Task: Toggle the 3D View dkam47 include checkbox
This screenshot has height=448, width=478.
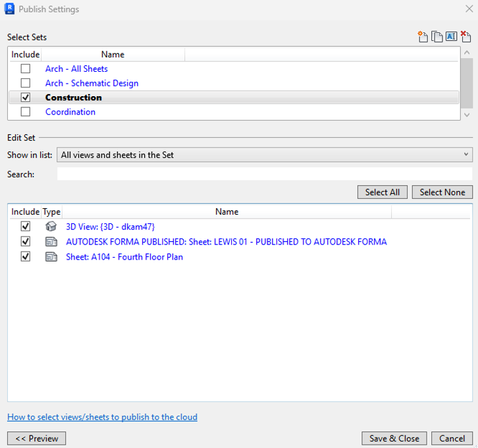Action: [26, 226]
